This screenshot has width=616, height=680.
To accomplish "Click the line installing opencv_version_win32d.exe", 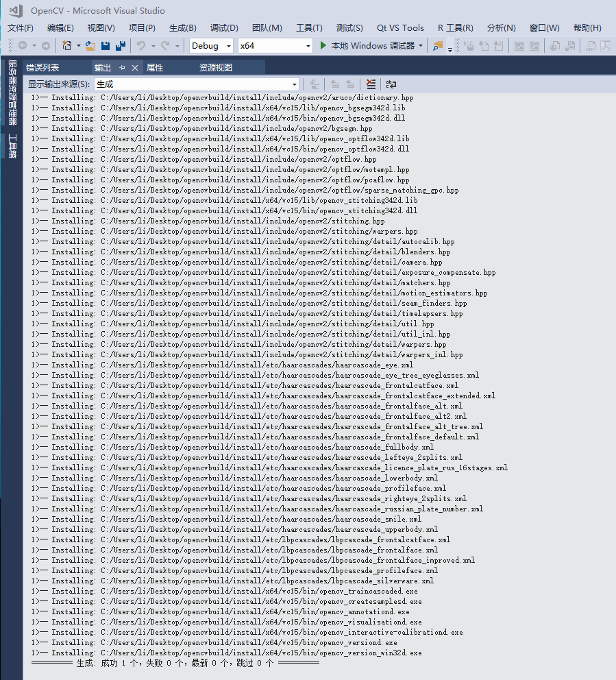I will [x=226, y=653].
